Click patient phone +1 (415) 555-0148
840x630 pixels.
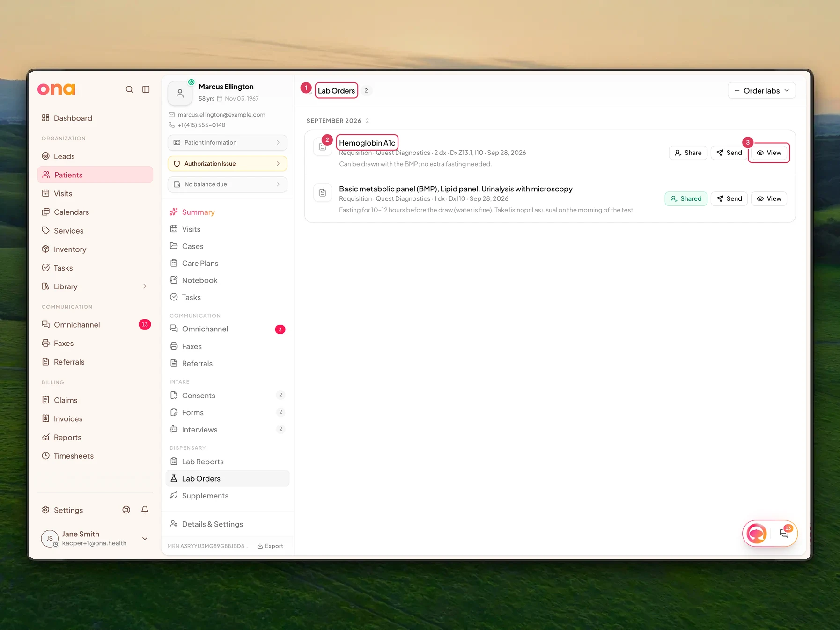(201, 125)
